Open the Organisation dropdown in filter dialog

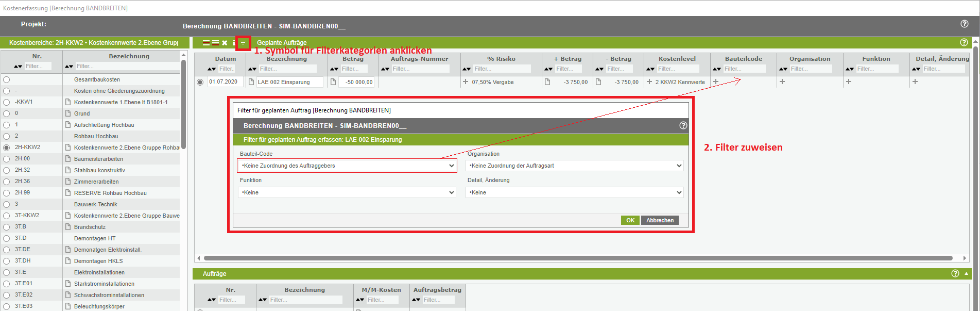[x=574, y=166]
